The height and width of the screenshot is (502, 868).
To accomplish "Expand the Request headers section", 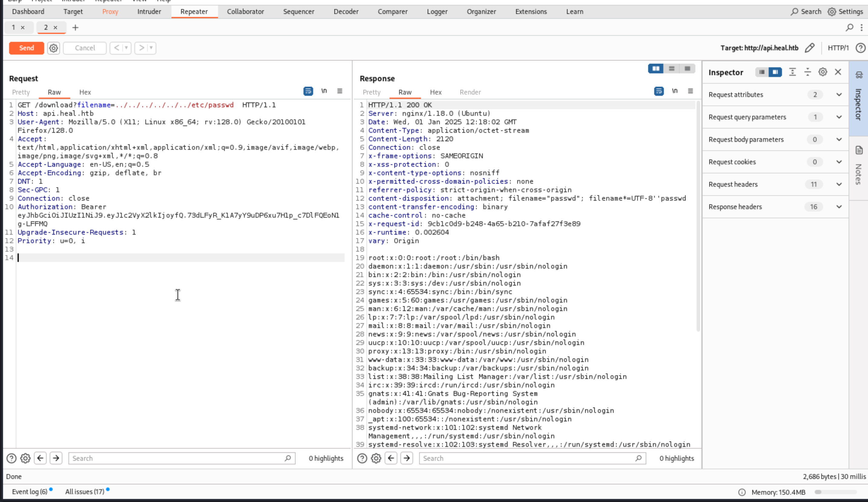I will point(839,184).
